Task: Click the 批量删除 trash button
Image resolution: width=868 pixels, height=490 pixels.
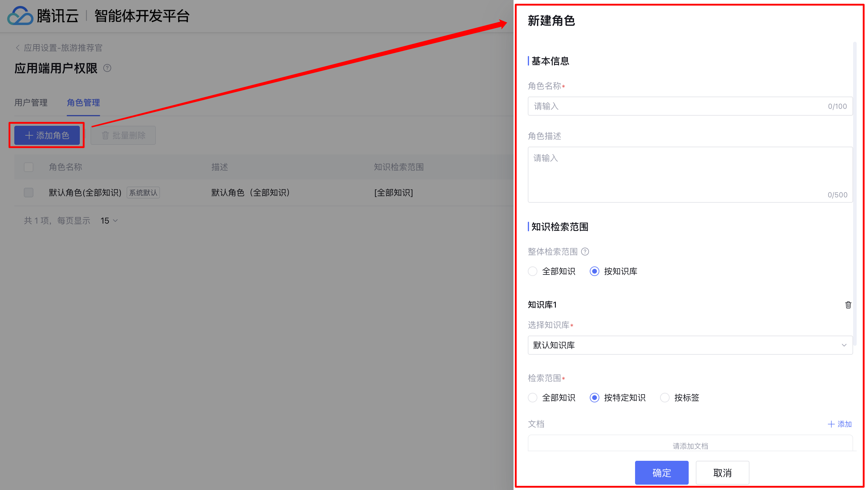Action: pos(123,135)
